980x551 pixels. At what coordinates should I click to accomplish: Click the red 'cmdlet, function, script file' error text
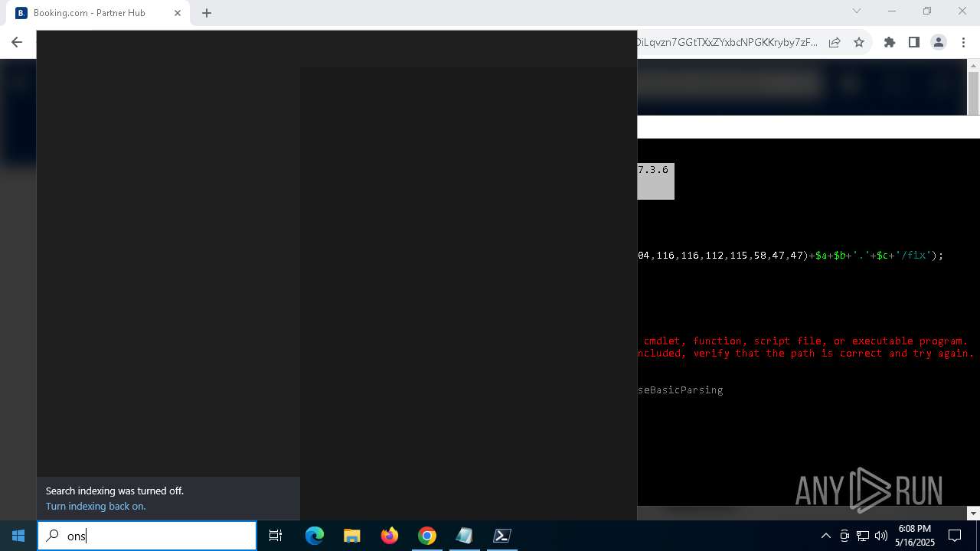click(805, 341)
